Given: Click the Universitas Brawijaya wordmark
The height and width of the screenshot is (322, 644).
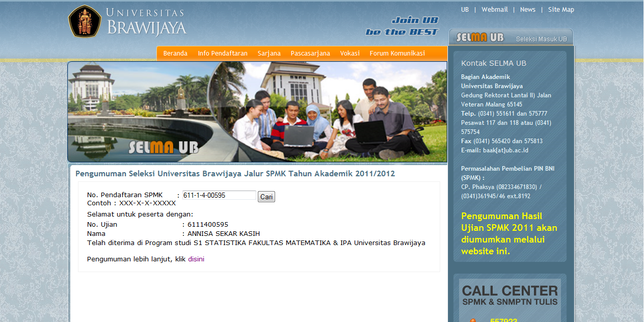Looking at the screenshot, I should point(147,22).
